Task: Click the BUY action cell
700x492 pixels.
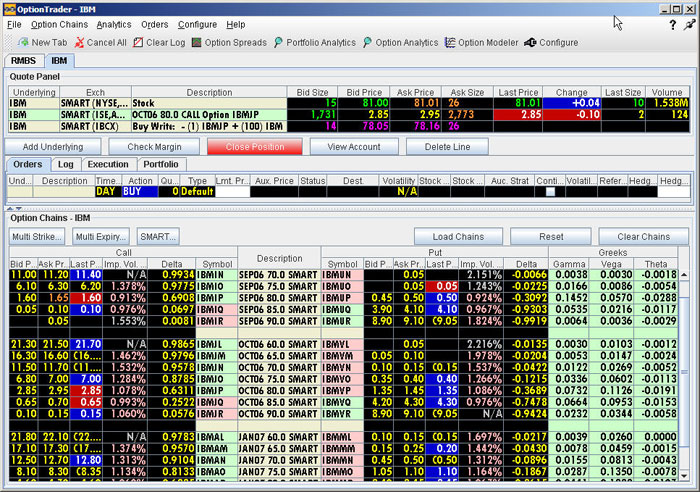Action: (140, 192)
